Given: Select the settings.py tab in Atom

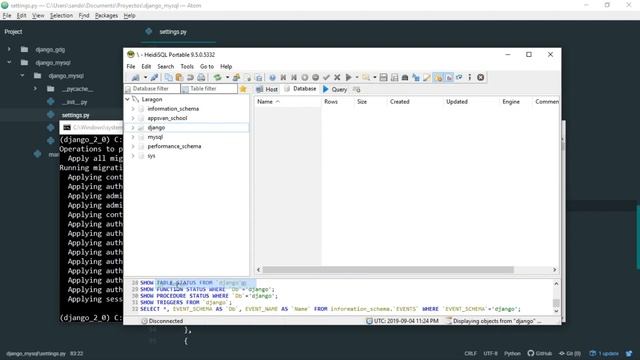Looking at the screenshot, I should [x=173, y=32].
